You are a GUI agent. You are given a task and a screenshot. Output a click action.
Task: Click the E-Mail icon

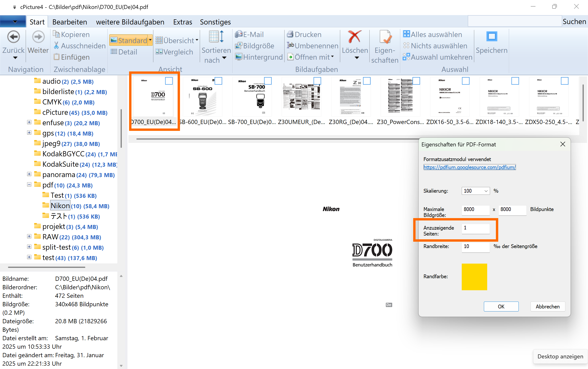click(238, 34)
